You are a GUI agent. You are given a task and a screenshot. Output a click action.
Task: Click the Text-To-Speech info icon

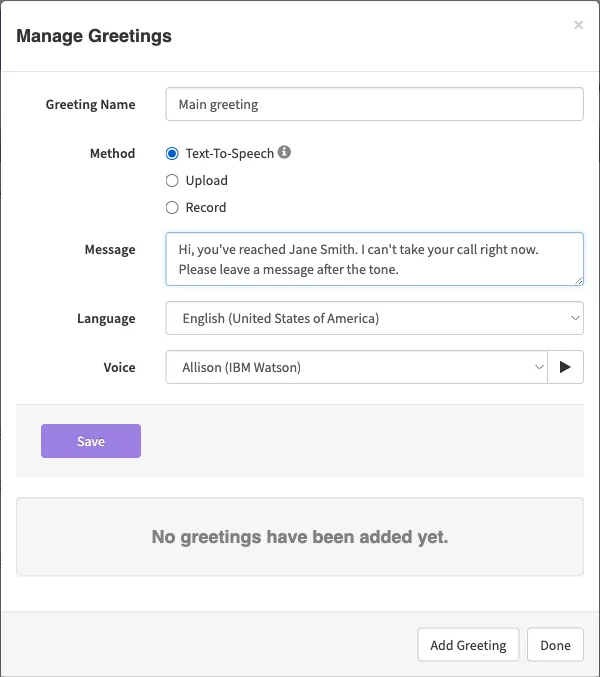[x=284, y=152]
